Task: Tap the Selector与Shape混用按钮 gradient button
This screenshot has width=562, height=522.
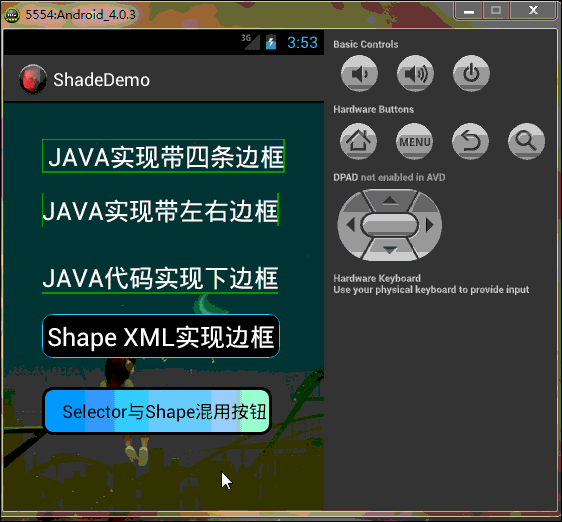Action: point(157,411)
